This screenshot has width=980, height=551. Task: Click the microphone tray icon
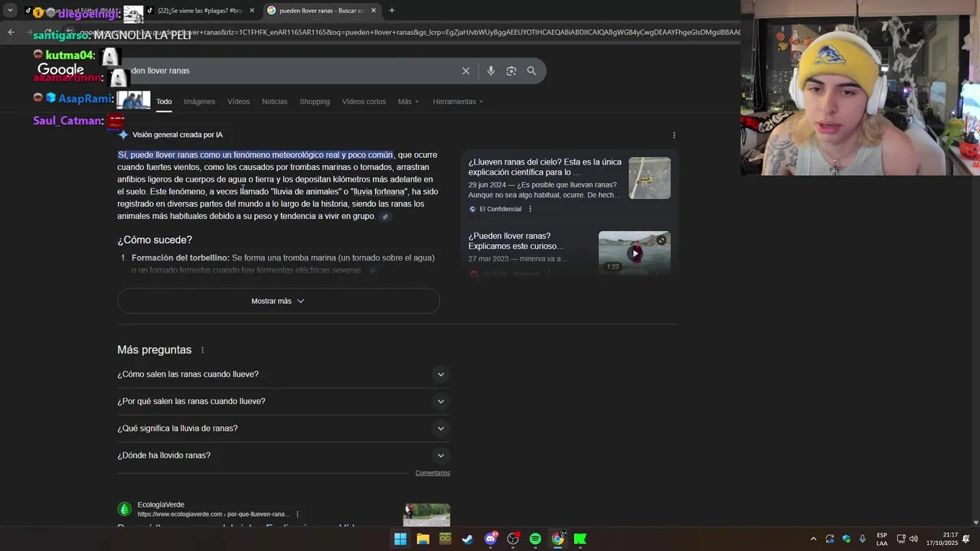coord(863,539)
